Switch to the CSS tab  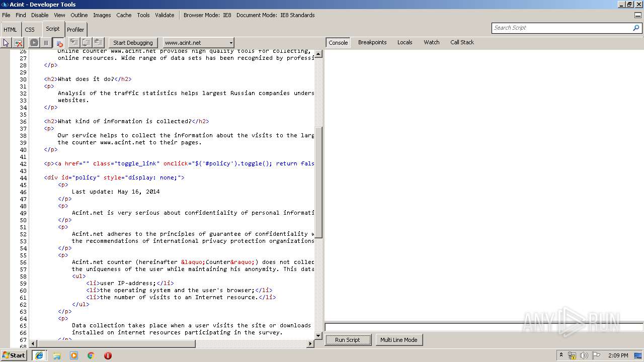point(30,30)
